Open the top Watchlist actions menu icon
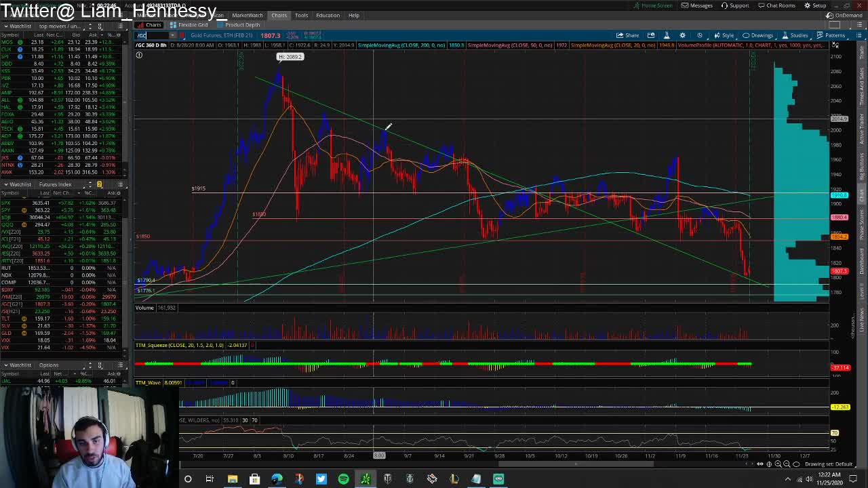Viewport: 868px width, 488px height. click(x=121, y=26)
